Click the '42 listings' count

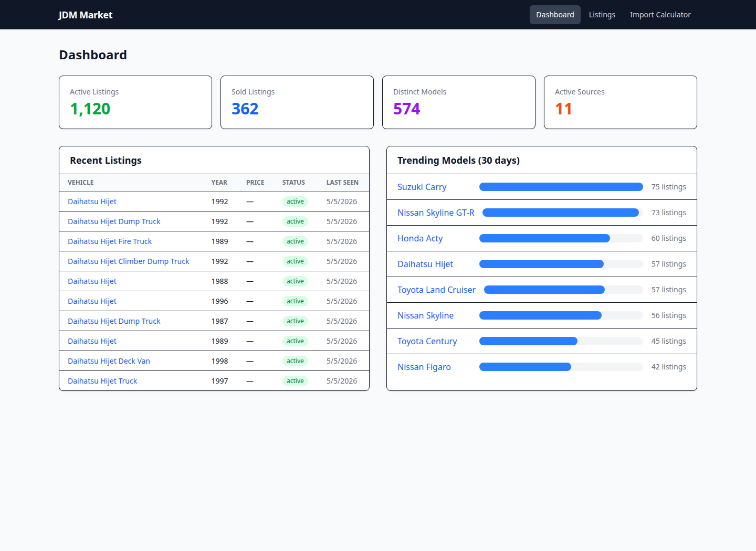click(668, 367)
